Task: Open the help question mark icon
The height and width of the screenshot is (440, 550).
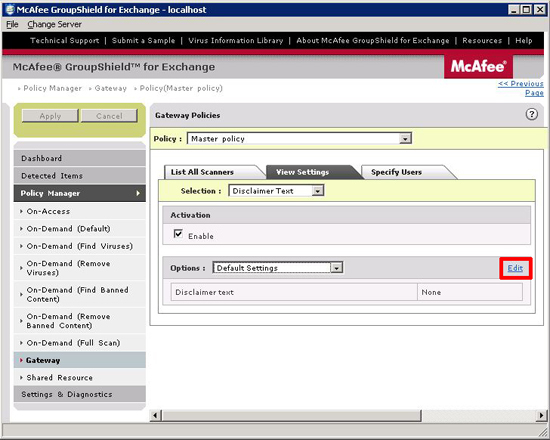Action: (x=531, y=114)
